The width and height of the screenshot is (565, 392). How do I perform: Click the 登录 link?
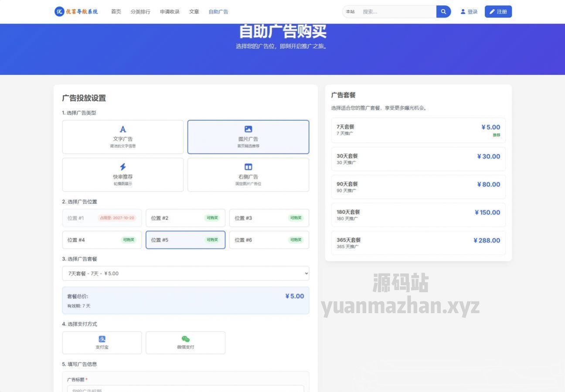(469, 12)
